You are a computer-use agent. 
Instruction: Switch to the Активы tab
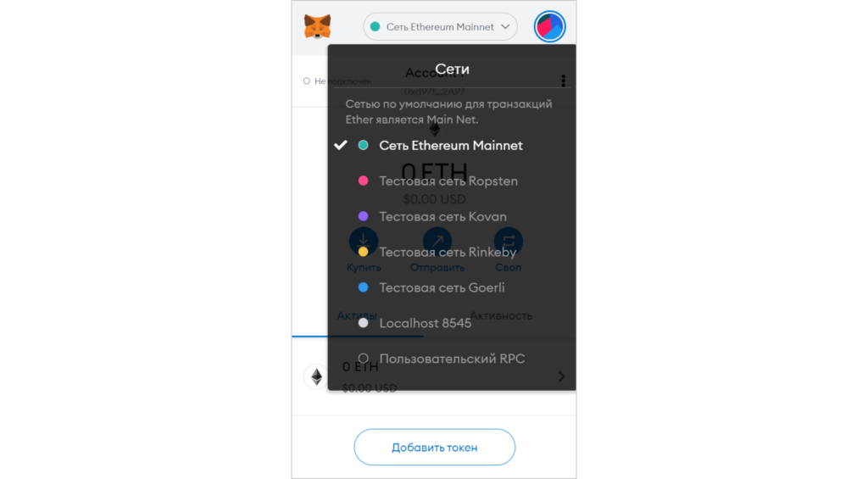[357, 315]
